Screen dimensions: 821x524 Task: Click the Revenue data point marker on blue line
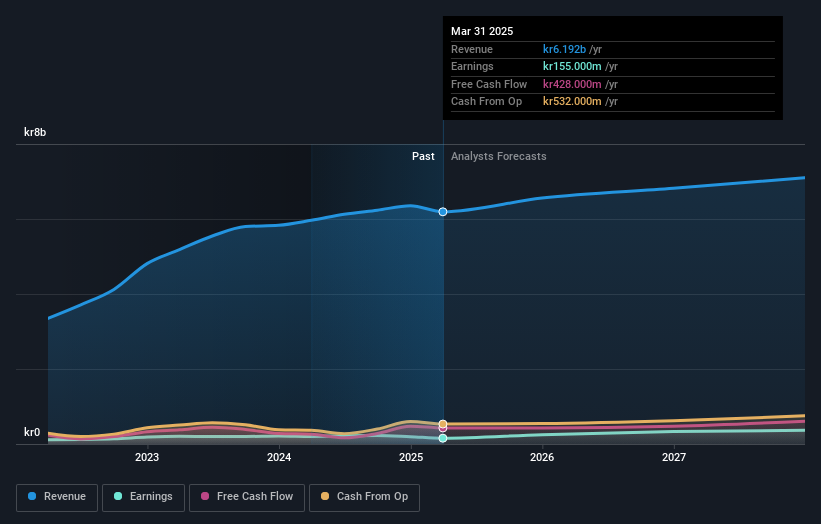[x=443, y=212]
